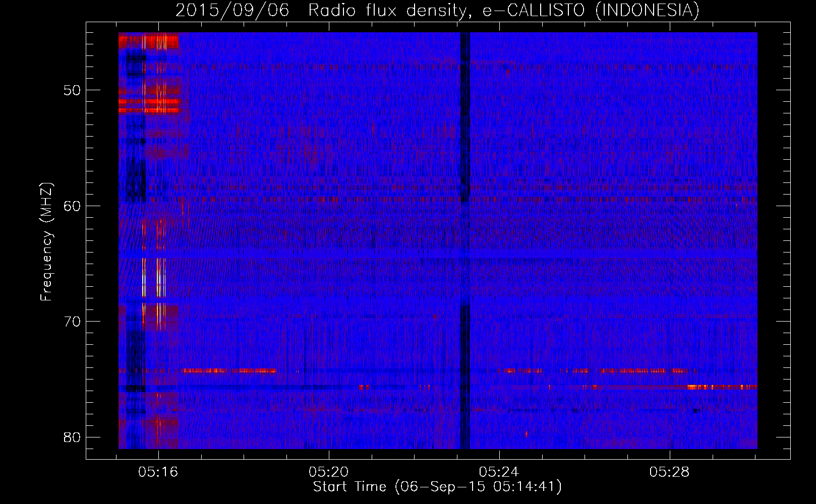Click the 'Start Time (06-Sep-15 05:14:41)' axis label
Screen dimensions: 816x504
pyautogui.click(x=437, y=487)
